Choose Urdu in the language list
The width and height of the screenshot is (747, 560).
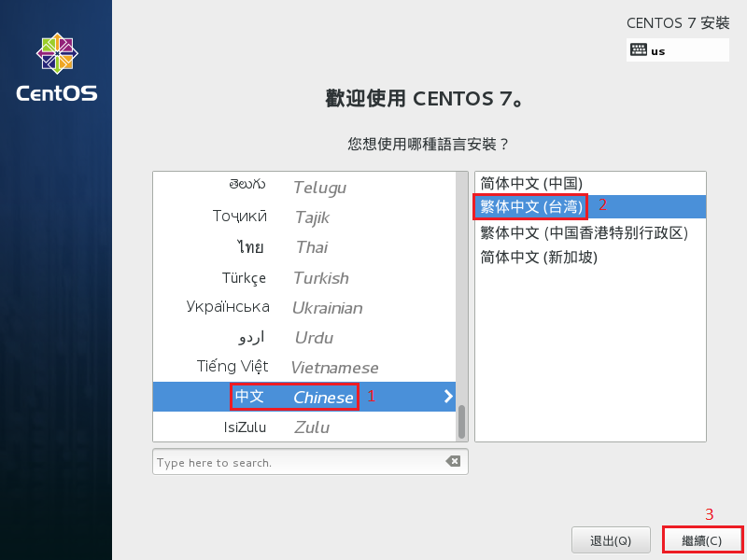(x=304, y=337)
